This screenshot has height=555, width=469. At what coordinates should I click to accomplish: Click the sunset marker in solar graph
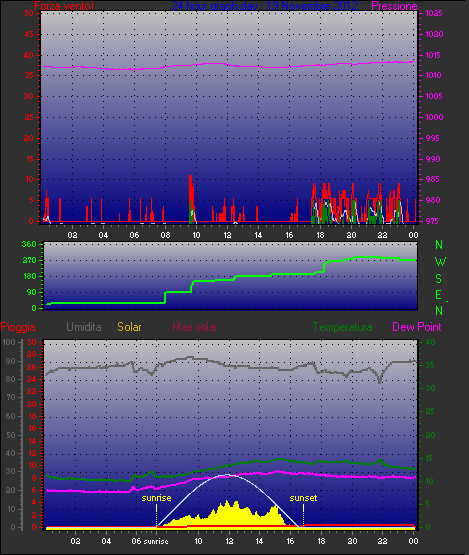(x=303, y=498)
